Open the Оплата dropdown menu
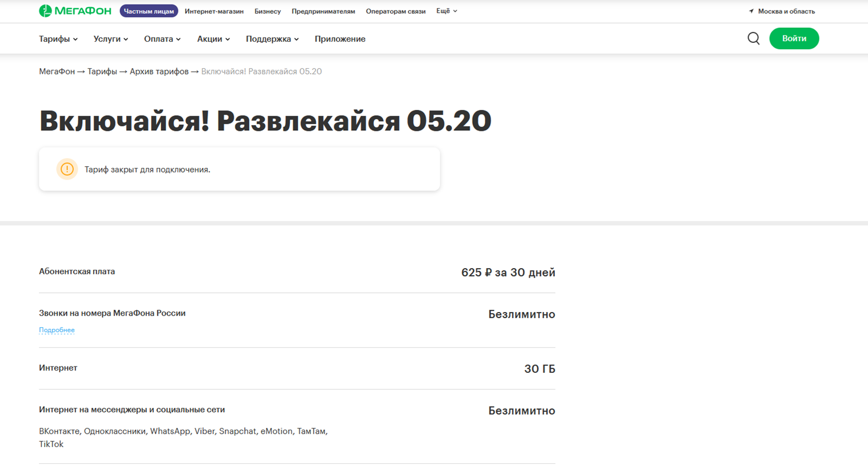The image size is (868, 473). [163, 39]
